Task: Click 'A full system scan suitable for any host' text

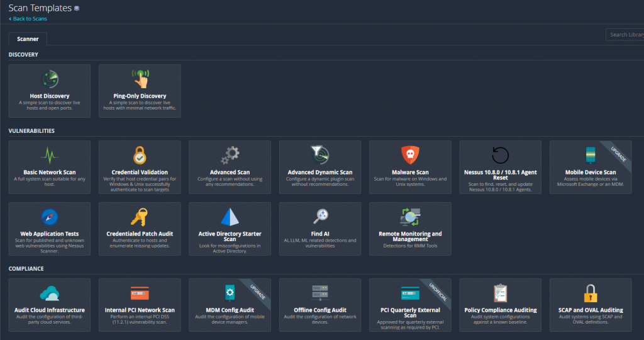Action: pos(50,182)
